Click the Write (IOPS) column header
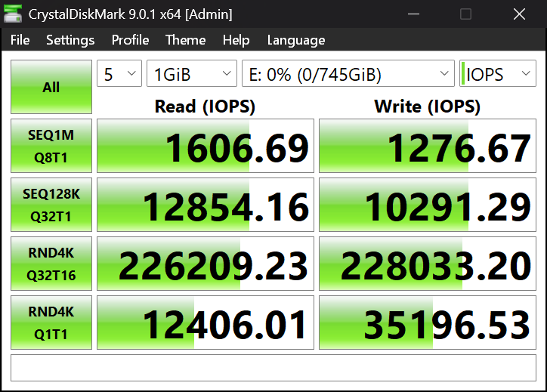The width and height of the screenshot is (547, 392). (x=428, y=106)
